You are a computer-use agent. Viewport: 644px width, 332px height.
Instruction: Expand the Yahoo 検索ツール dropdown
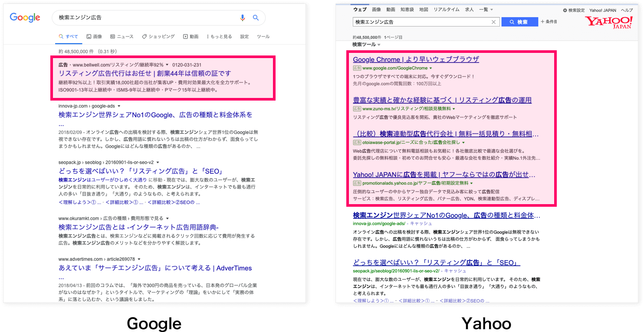coord(366,45)
